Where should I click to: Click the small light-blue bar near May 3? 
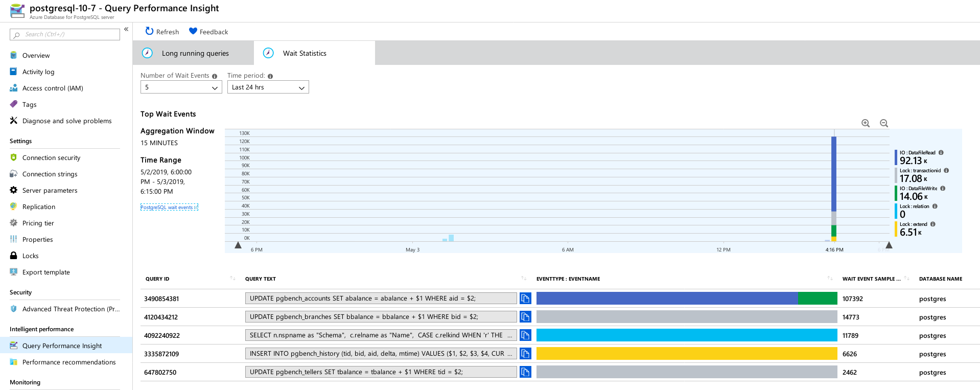(x=451, y=238)
